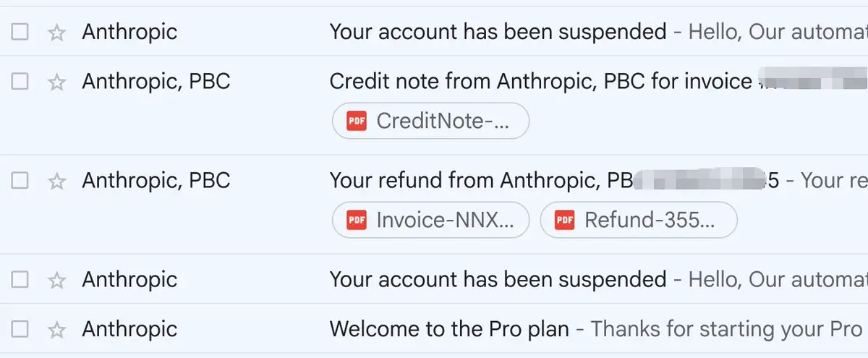This screenshot has width=868, height=358.
Task: Star the Welcome to the Pro plan email
Action: (x=56, y=330)
